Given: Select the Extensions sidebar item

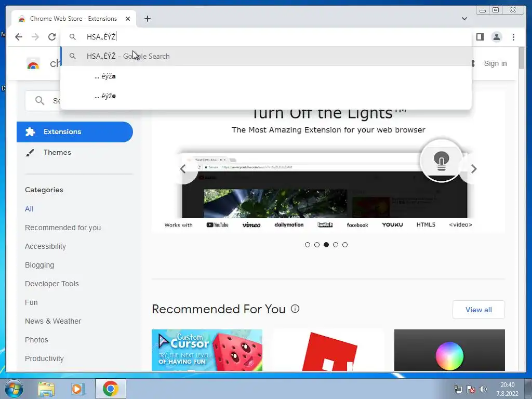Looking at the screenshot, I should [75, 132].
